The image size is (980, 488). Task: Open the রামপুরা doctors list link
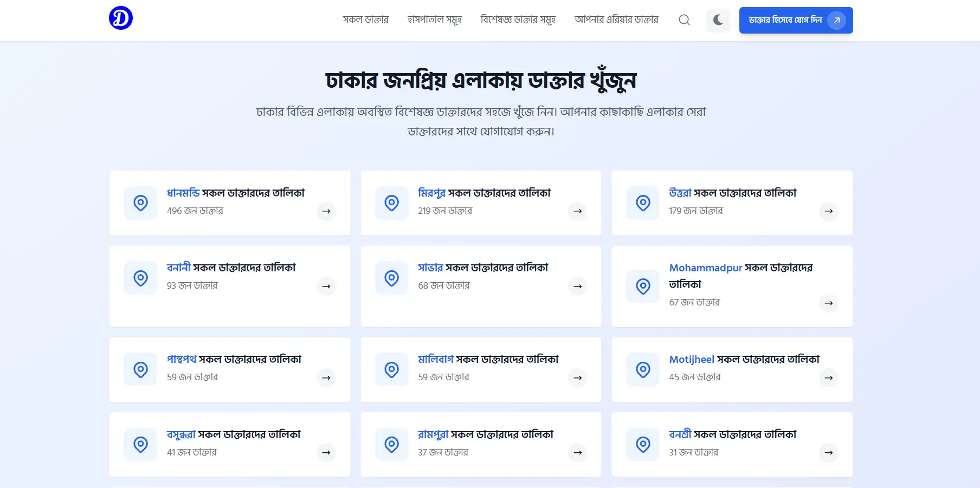coord(485,434)
